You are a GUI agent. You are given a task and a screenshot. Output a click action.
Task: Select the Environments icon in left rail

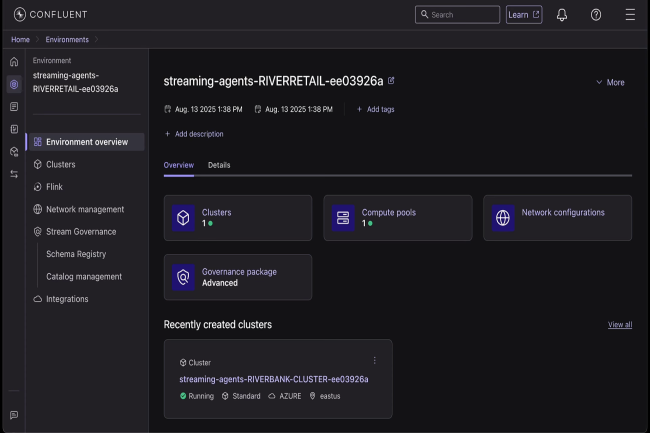coord(14,85)
